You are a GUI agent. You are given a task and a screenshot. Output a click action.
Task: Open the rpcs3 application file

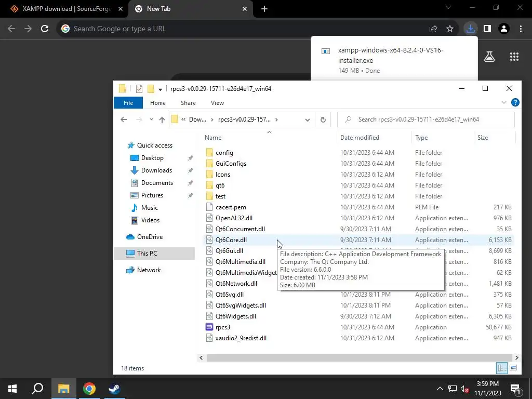[x=222, y=327]
